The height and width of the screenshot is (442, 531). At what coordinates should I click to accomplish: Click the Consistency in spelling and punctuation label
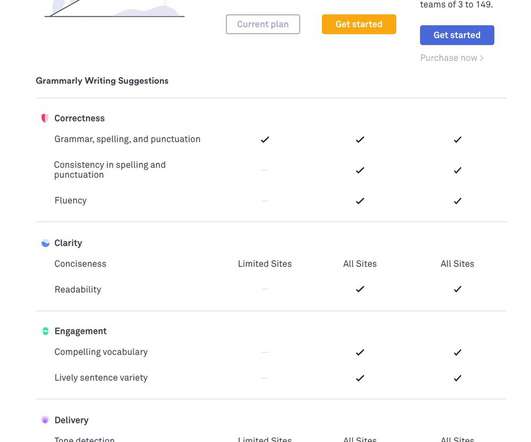pyautogui.click(x=110, y=170)
